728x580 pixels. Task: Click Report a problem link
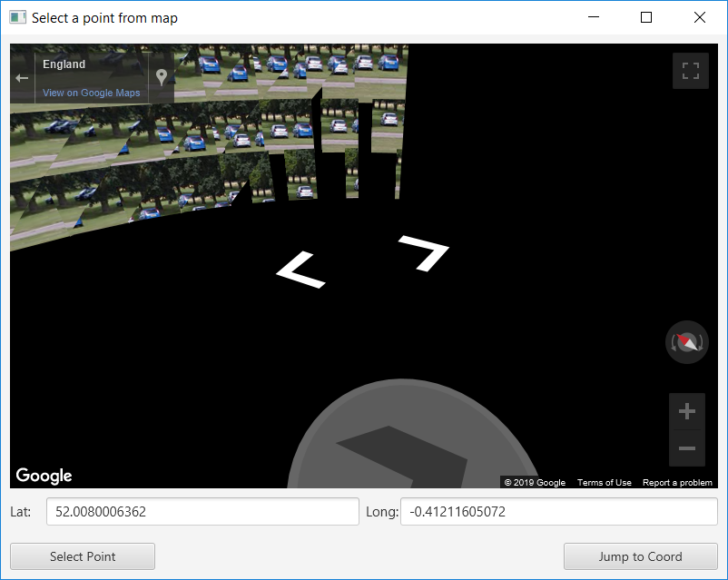(677, 483)
